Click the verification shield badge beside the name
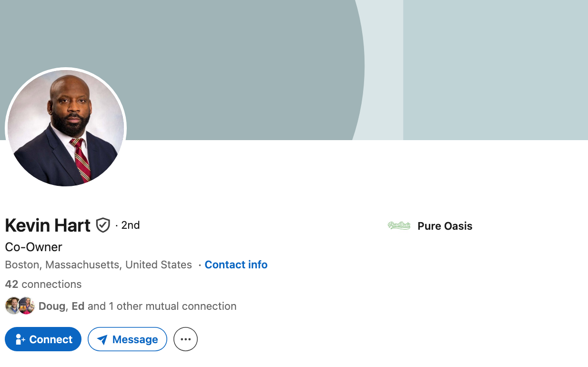The height and width of the screenshot is (367, 588). 103,225
